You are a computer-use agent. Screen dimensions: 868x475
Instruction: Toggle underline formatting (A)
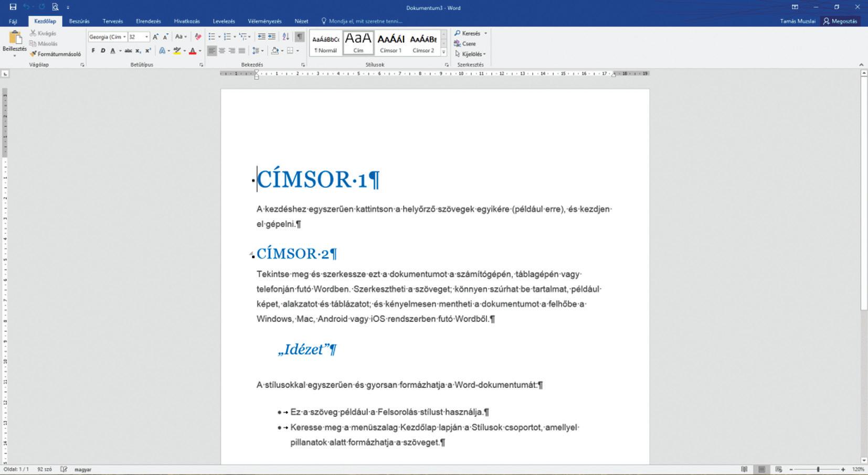(112, 51)
